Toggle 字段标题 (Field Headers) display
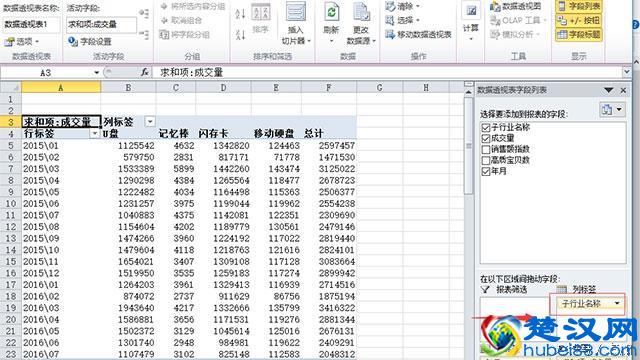The height and width of the screenshot is (360, 640). coord(579,34)
